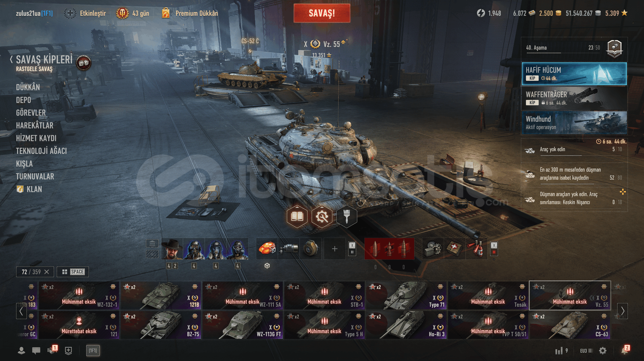Image resolution: width=644 pixels, height=361 pixels.
Task: Toggle the carousel grid view SPACE button
Action: coord(73,272)
